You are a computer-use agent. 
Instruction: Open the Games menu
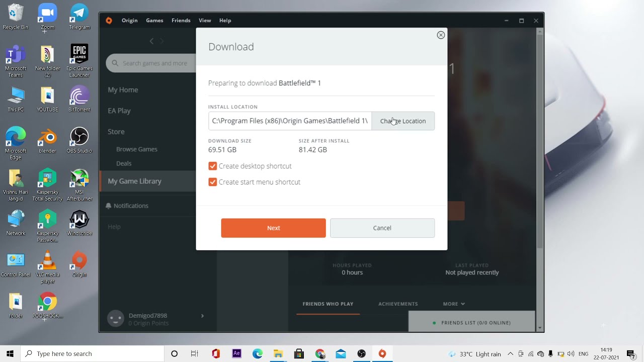[x=154, y=21]
